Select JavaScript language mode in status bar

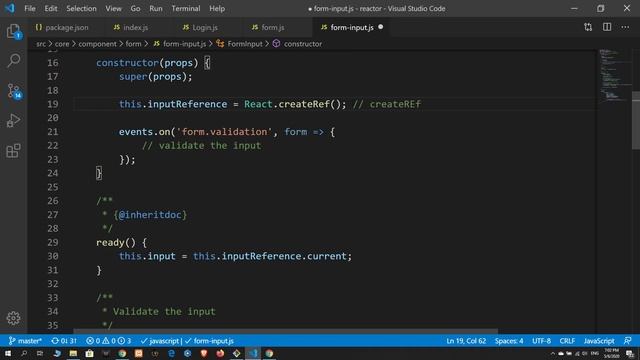point(599,341)
